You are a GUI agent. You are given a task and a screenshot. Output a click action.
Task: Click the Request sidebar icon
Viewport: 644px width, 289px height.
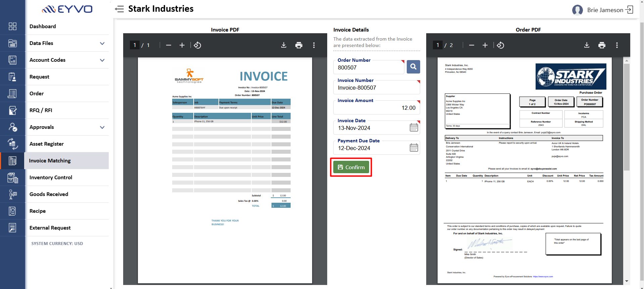coord(12,77)
